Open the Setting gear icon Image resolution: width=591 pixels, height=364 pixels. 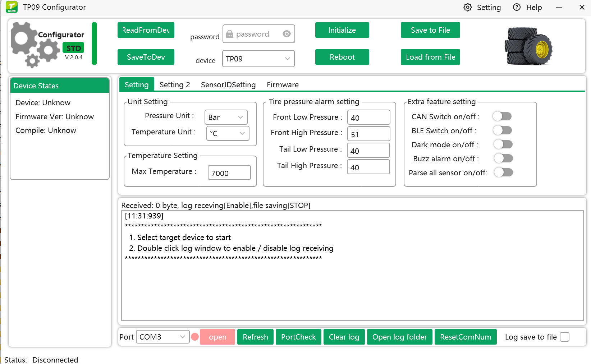tap(468, 7)
